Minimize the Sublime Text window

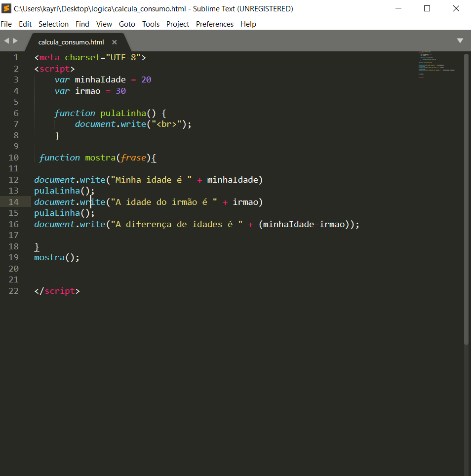click(398, 8)
